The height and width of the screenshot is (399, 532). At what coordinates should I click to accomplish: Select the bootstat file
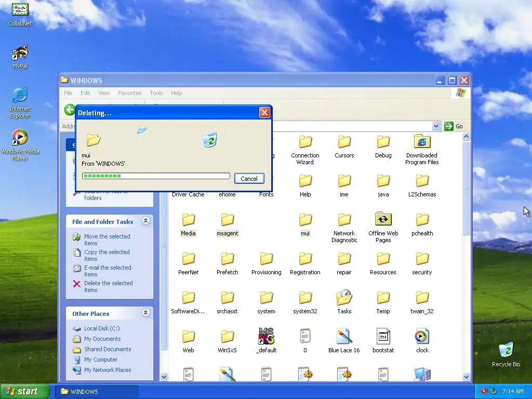tap(383, 341)
